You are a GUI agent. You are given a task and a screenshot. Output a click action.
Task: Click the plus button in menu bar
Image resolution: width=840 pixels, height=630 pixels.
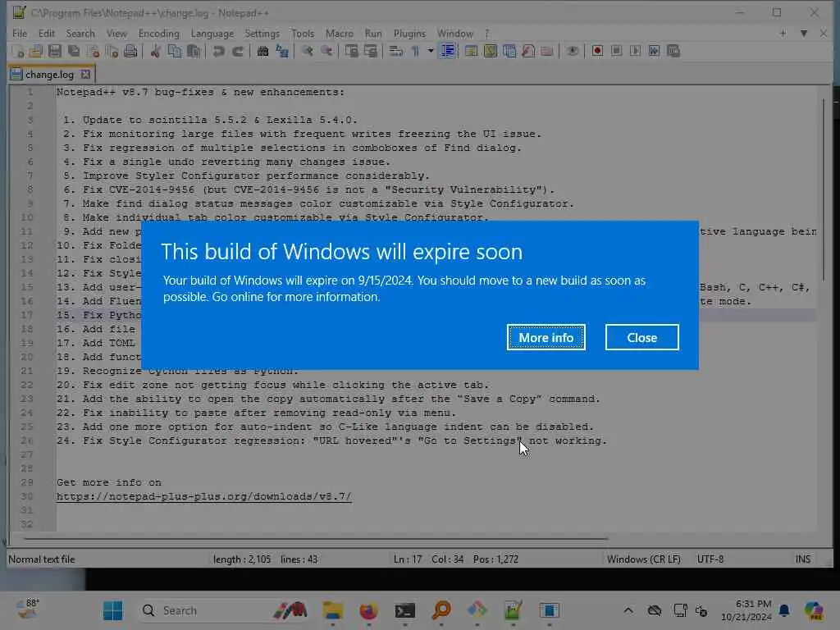tap(783, 33)
